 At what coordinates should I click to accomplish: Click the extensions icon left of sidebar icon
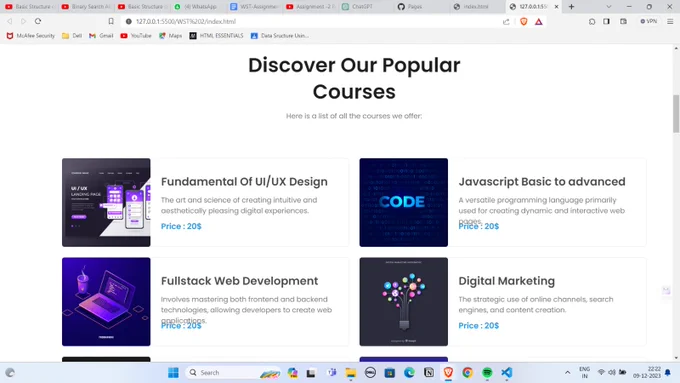pos(592,21)
